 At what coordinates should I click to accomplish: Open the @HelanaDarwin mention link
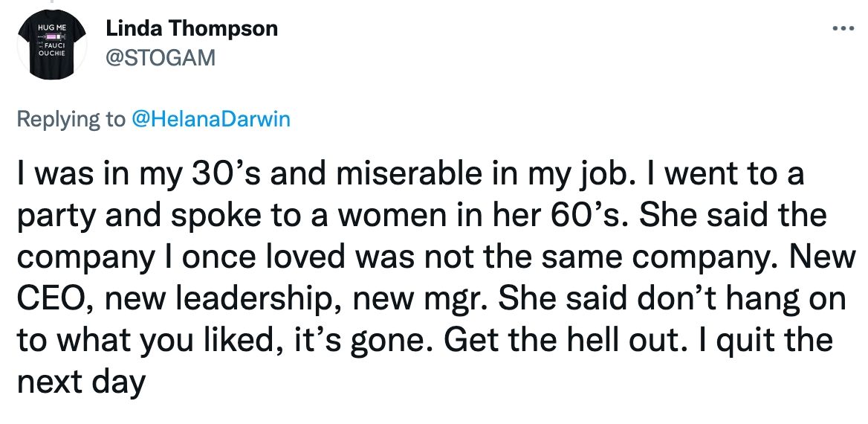click(210, 121)
